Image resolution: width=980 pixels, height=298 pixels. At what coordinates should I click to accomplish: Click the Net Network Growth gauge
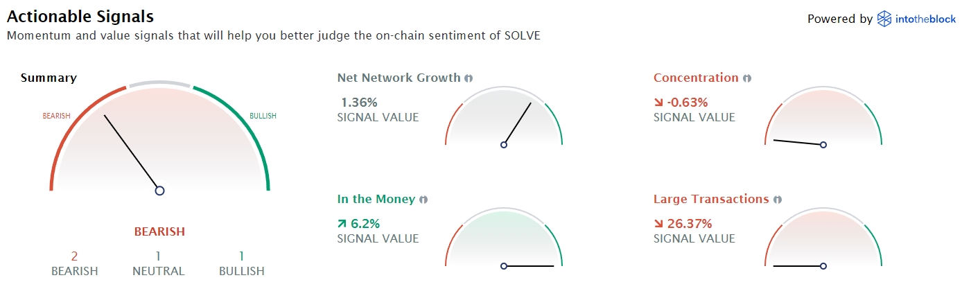(x=504, y=118)
